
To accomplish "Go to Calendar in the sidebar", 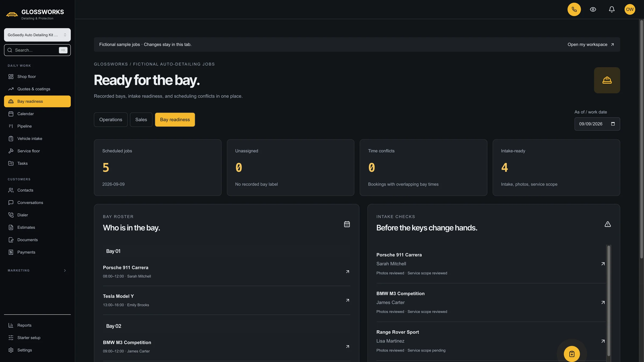I will tap(37, 114).
